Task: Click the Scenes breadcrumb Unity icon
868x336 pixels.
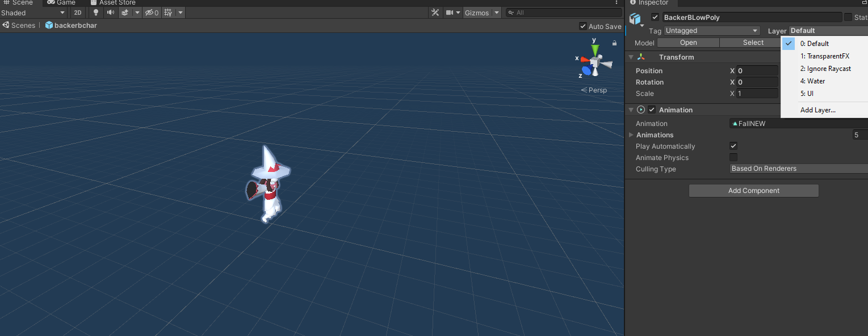Action: [x=6, y=25]
